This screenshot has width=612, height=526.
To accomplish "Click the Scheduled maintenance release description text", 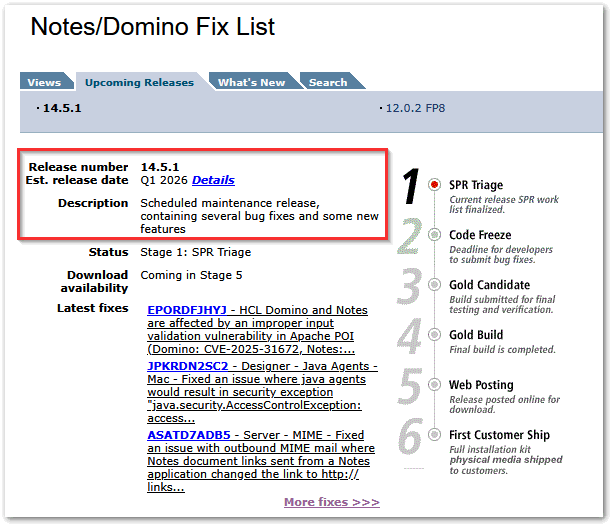I will [x=259, y=216].
